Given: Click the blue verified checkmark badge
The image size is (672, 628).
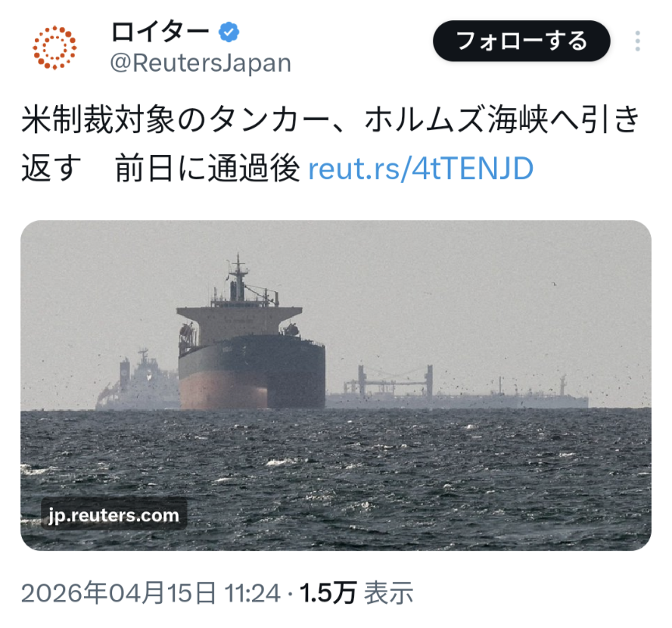Looking at the screenshot, I should click(229, 32).
